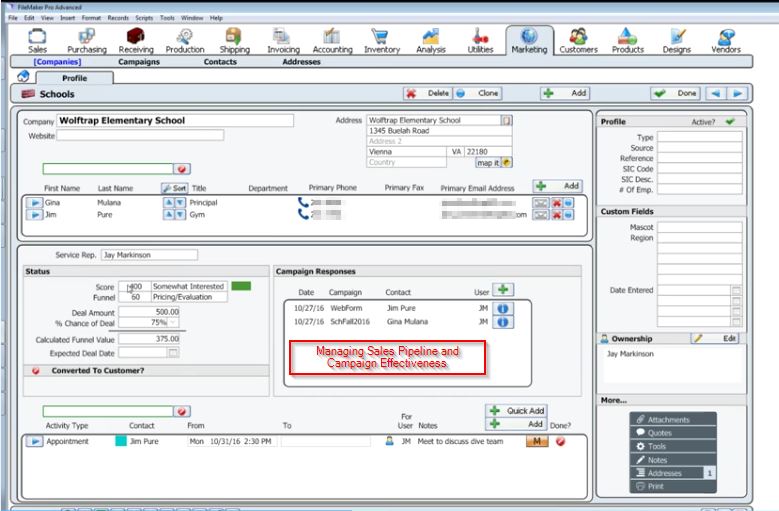Expand the Gina Mulana contact row
The image size is (779, 511).
click(34, 203)
